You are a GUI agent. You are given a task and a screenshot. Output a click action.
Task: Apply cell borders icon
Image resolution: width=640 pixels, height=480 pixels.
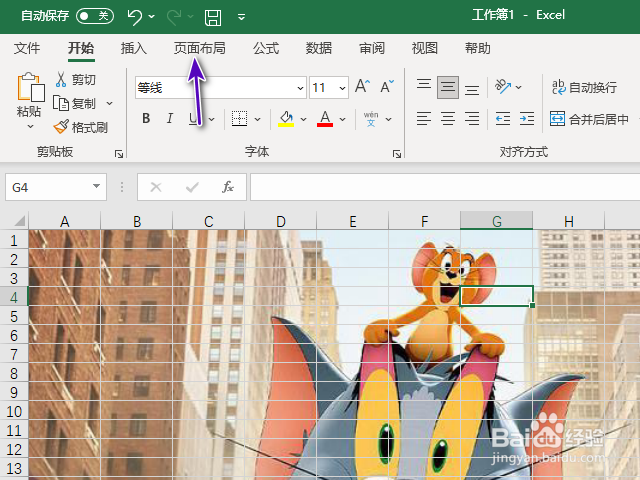coord(239,119)
